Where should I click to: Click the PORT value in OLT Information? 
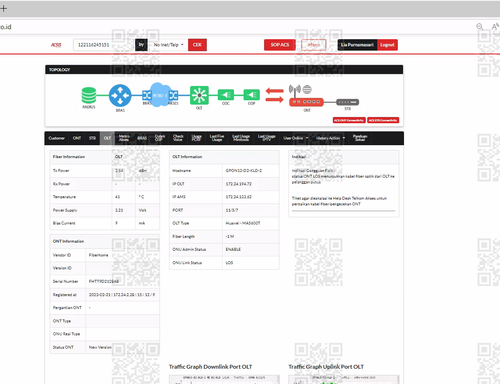pos(231,210)
